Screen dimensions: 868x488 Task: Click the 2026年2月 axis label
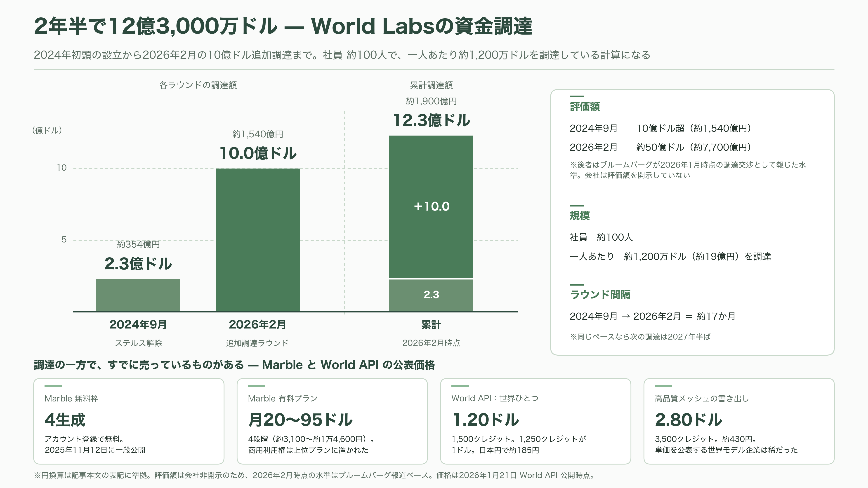click(x=257, y=325)
